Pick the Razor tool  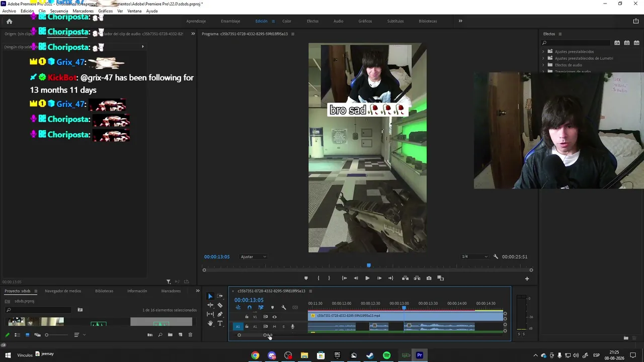click(x=220, y=305)
